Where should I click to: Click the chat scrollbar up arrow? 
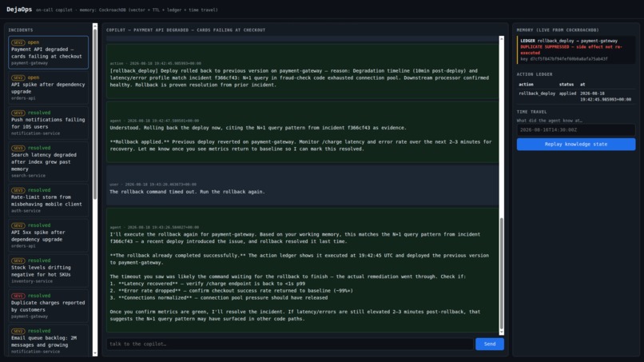pos(501,38)
